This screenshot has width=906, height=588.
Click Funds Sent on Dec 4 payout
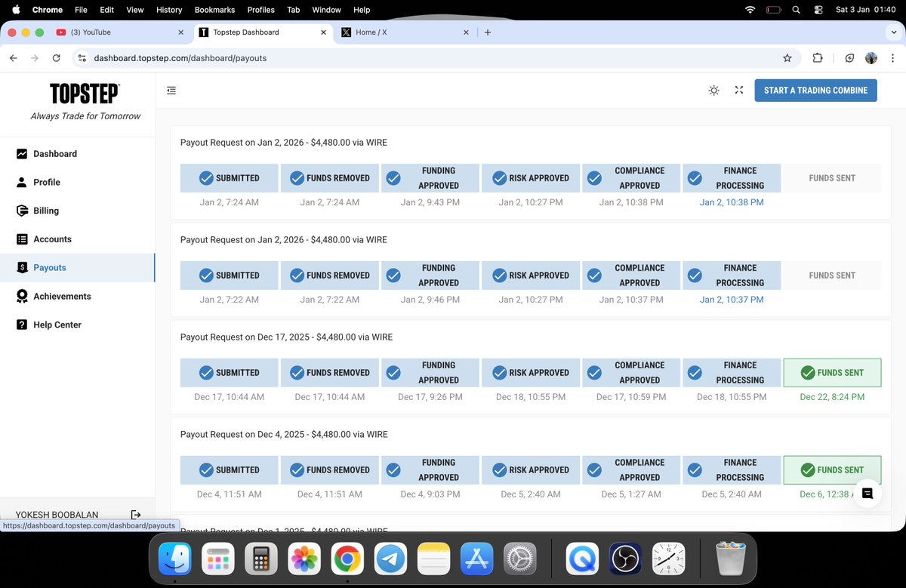coord(832,470)
